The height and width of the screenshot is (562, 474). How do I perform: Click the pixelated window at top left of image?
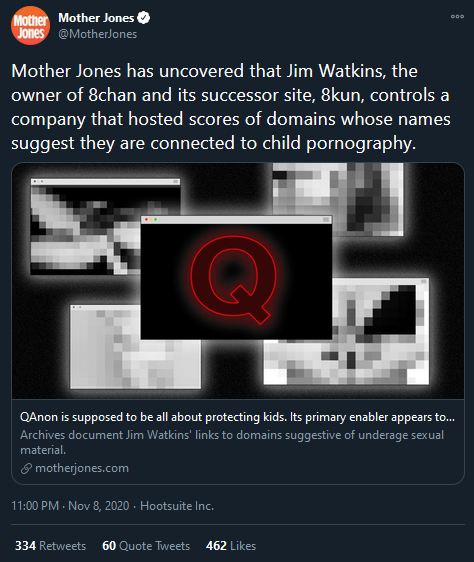[86, 227]
